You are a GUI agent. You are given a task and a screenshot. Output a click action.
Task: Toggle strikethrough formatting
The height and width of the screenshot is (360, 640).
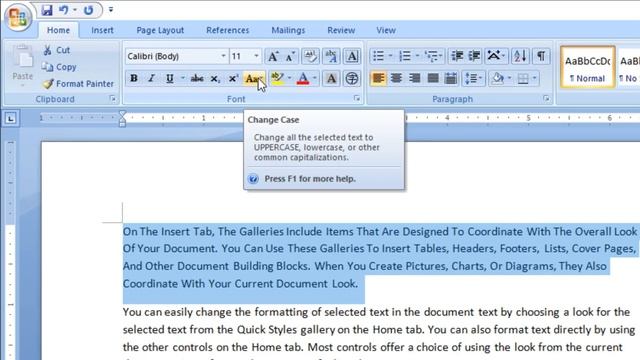[x=197, y=78]
